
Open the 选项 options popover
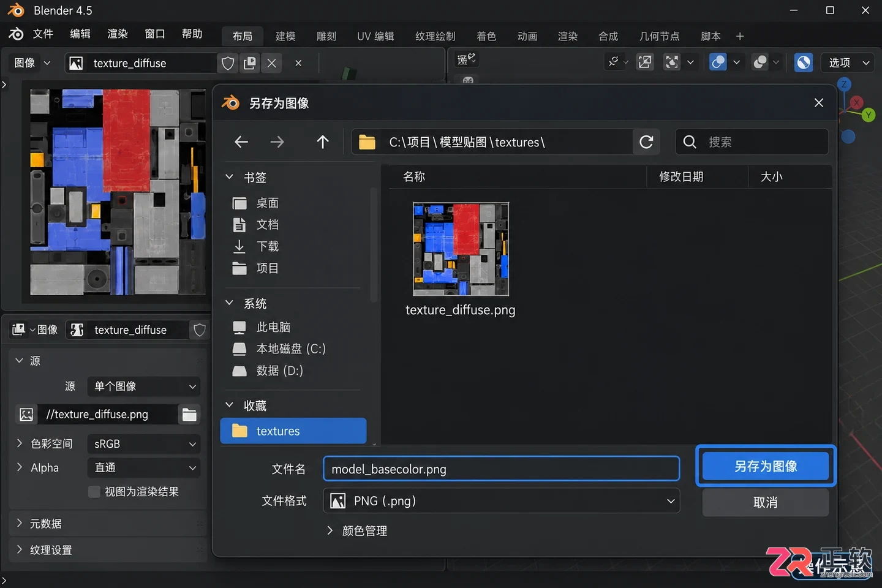pos(848,62)
